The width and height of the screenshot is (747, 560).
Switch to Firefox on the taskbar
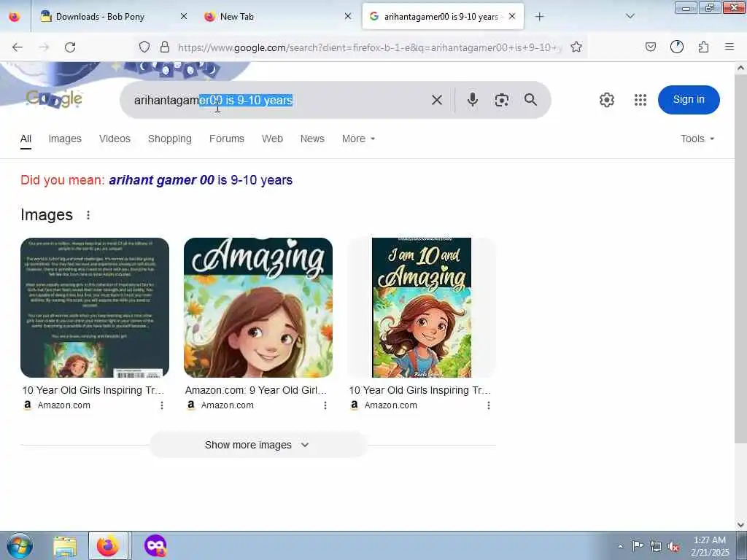coord(108,545)
